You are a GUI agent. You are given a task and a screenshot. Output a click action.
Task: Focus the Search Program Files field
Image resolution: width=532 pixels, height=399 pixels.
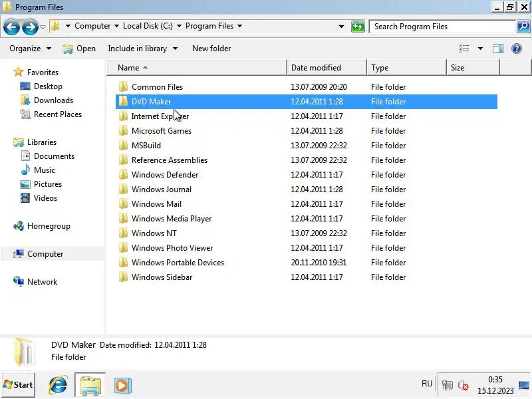(x=442, y=27)
